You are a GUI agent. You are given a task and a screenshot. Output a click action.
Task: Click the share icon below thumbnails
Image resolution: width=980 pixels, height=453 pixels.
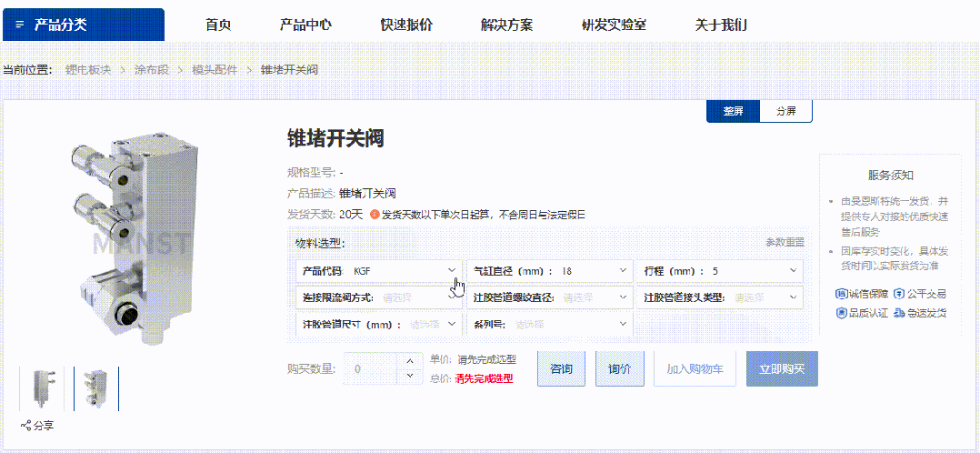tap(26, 426)
